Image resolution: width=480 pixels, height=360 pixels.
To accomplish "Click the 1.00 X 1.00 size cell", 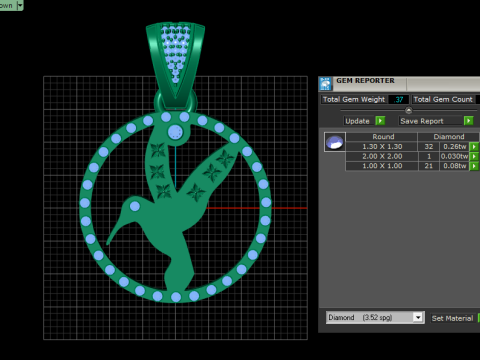I will [x=382, y=166].
